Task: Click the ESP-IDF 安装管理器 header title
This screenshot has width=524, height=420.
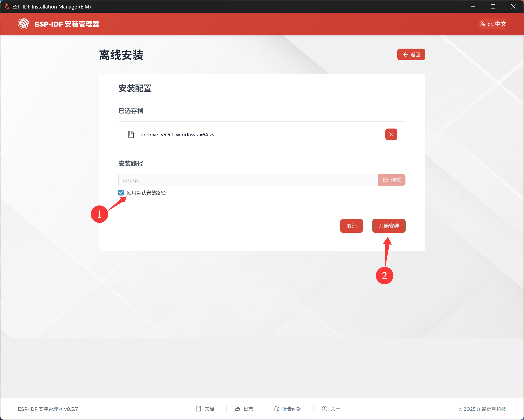Action: click(67, 24)
